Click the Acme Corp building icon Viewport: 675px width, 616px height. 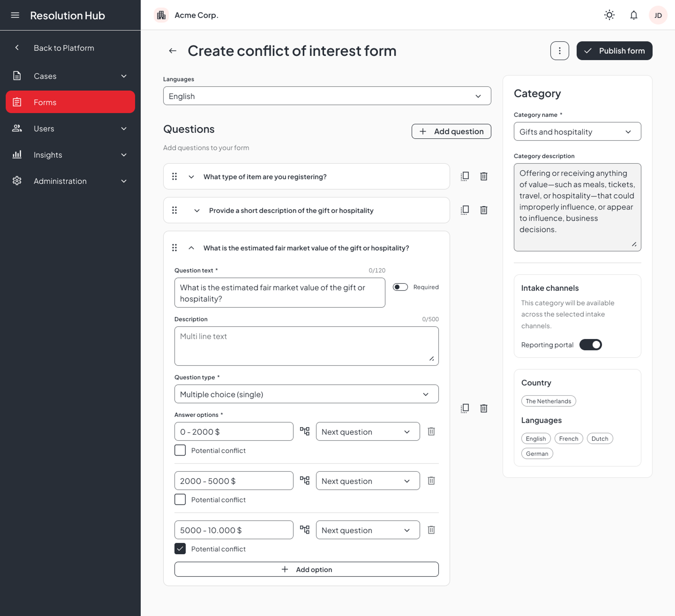coord(161,15)
